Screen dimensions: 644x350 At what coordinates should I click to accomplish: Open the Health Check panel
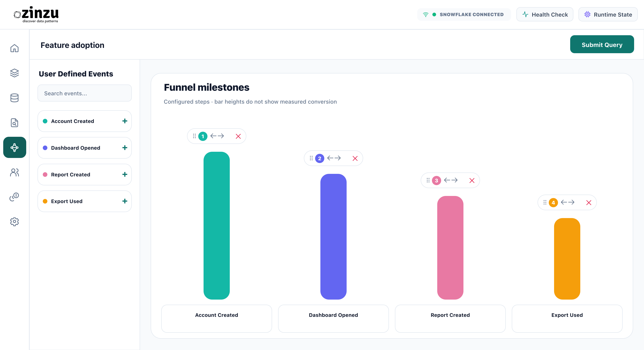pyautogui.click(x=545, y=15)
